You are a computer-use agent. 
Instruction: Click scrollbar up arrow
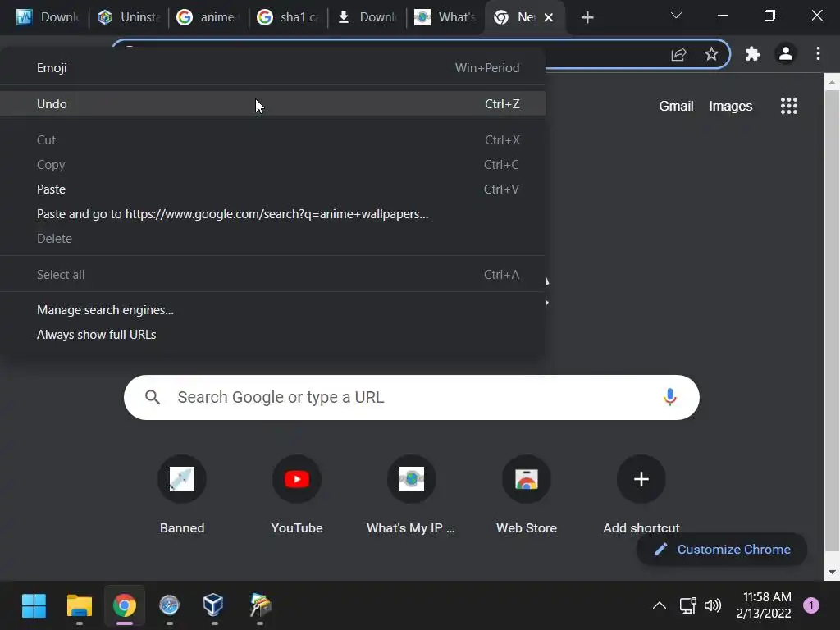832,82
